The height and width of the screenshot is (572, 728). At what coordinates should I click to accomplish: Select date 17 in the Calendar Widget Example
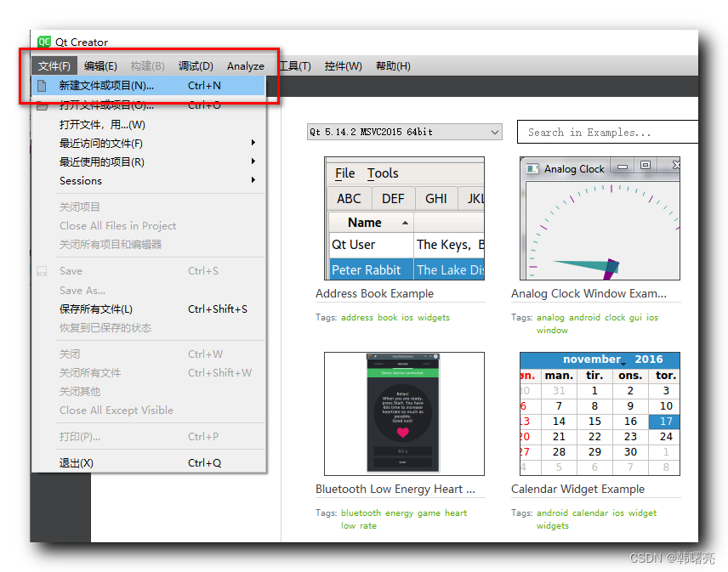[x=665, y=421]
